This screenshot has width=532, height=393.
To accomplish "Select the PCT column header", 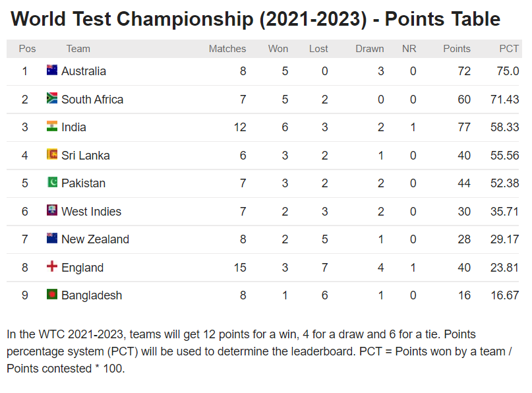I will point(508,49).
